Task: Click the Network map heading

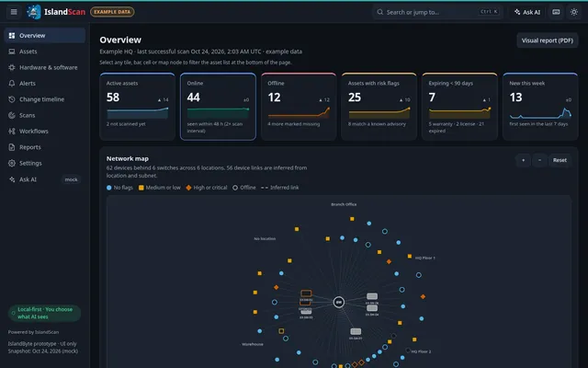Action: (128, 158)
